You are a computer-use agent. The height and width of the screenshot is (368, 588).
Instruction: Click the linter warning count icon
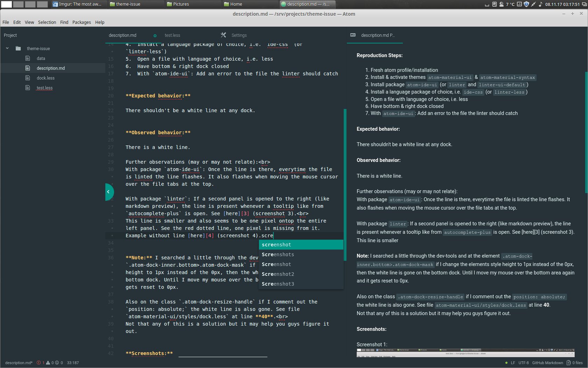pos(48,363)
